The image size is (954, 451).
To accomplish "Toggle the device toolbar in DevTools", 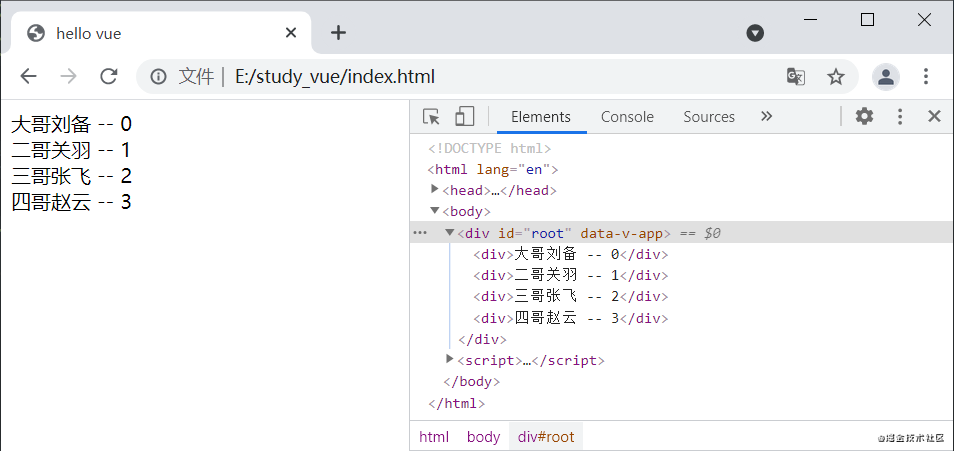I will 465,116.
